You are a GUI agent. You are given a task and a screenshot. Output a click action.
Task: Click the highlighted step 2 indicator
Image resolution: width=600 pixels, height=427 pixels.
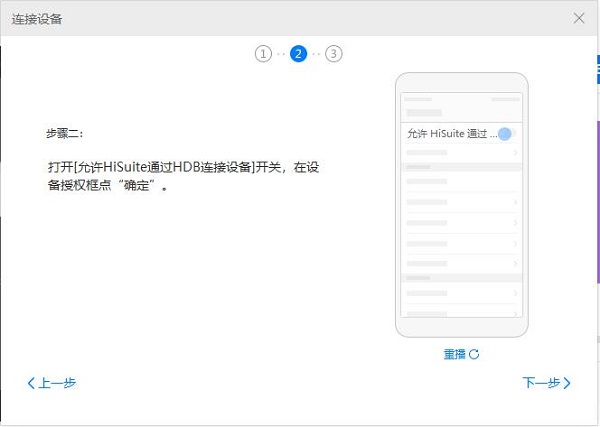click(298, 54)
